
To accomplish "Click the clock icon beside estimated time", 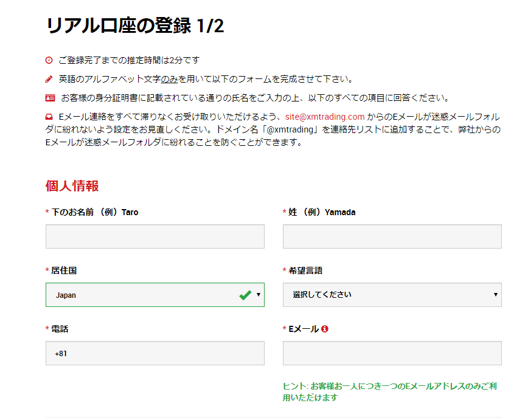I will click(49, 60).
